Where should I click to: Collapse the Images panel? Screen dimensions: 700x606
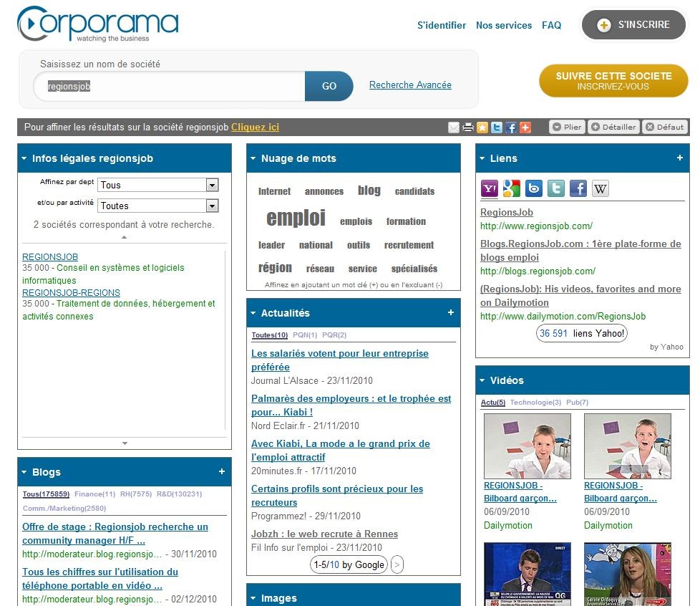tap(253, 598)
